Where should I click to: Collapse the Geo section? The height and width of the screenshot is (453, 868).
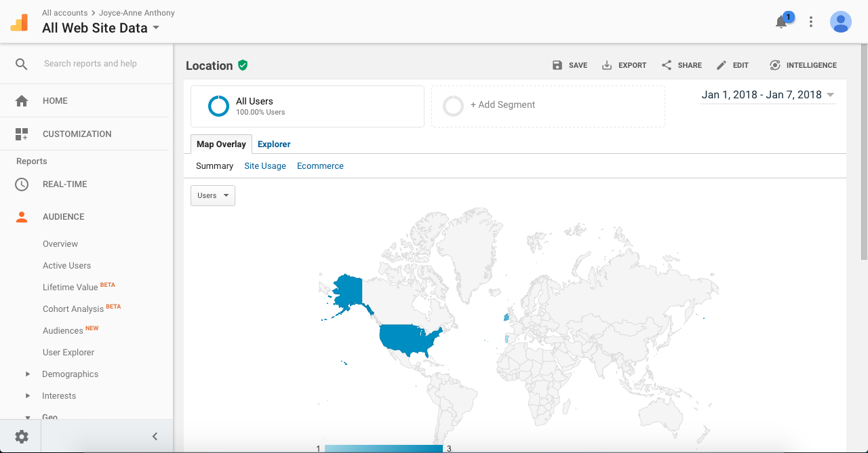tap(28, 417)
